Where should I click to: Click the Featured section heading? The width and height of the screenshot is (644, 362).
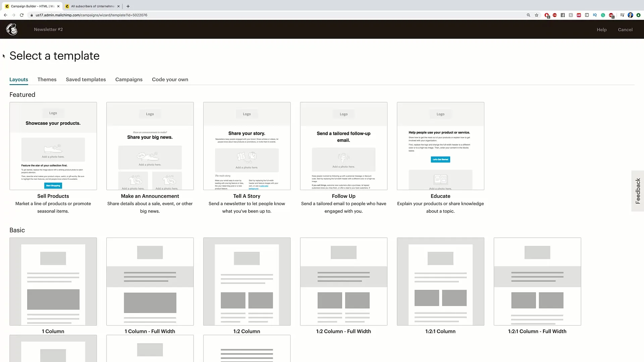pos(22,95)
